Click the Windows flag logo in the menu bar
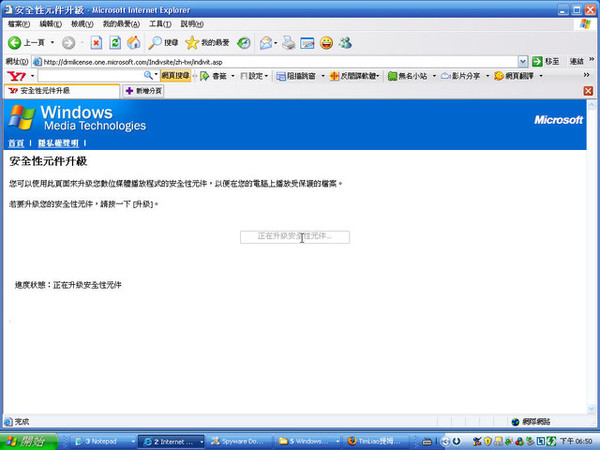The width and height of the screenshot is (600, 450). pyautogui.click(x=585, y=24)
